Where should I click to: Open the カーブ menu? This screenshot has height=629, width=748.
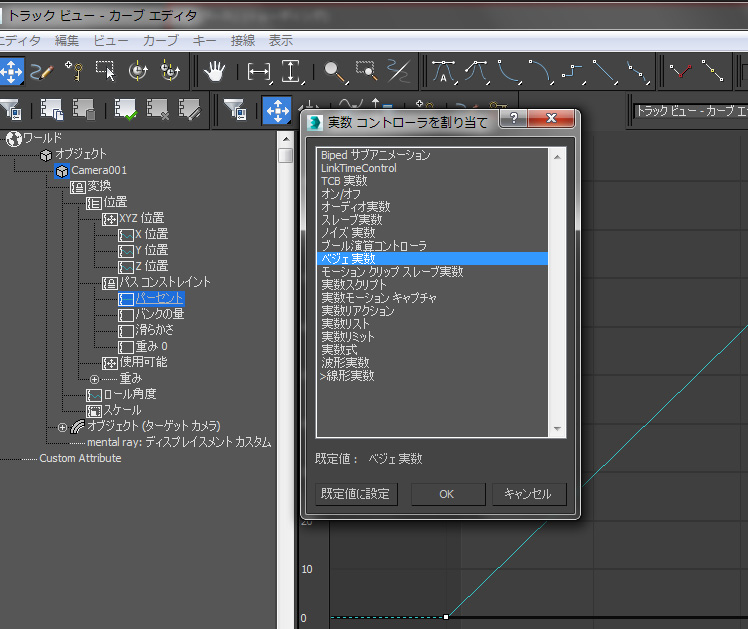tap(161, 41)
